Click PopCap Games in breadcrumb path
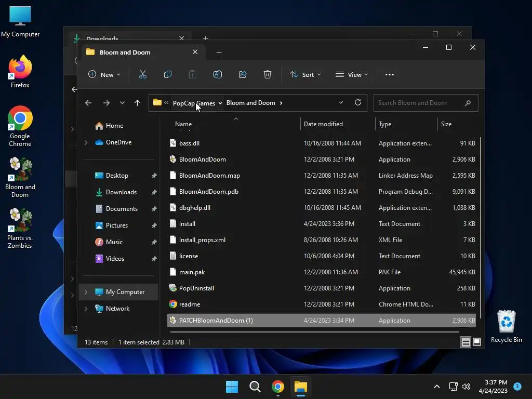 tap(194, 103)
